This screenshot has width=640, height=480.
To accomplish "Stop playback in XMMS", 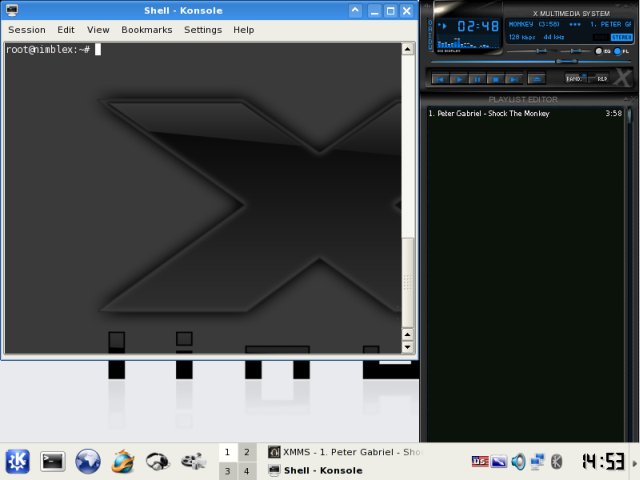I will (496, 79).
